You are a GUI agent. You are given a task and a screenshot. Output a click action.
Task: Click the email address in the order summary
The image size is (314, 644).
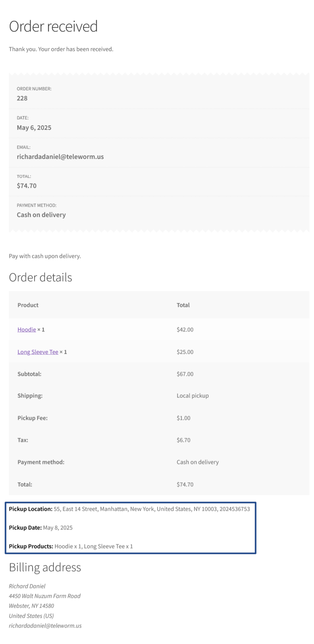[60, 157]
